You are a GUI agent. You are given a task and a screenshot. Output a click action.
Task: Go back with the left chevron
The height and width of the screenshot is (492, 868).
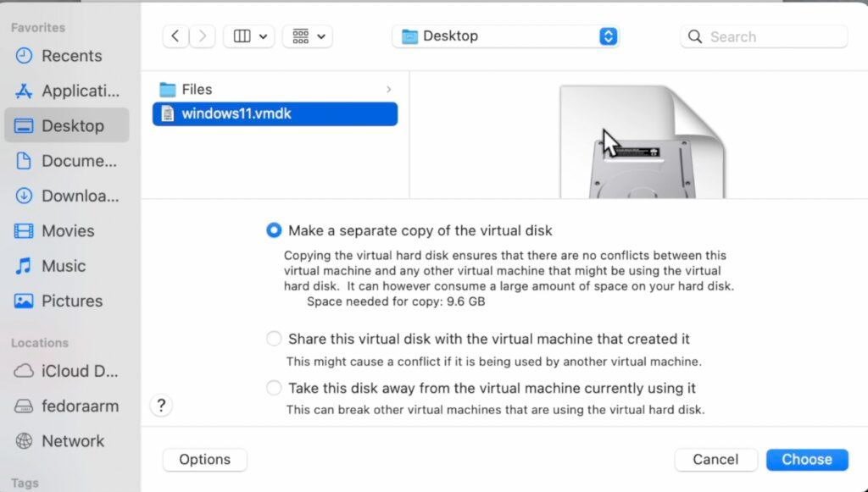[175, 36]
